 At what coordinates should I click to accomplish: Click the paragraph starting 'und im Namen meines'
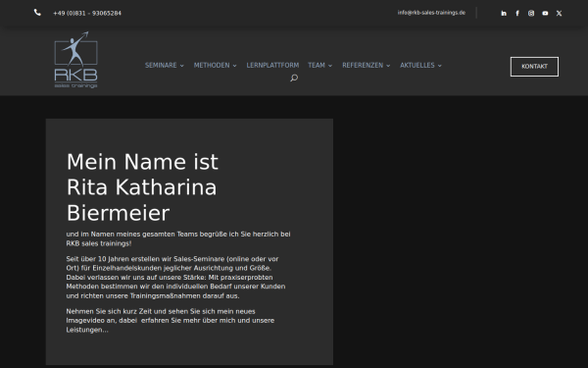[x=178, y=238]
